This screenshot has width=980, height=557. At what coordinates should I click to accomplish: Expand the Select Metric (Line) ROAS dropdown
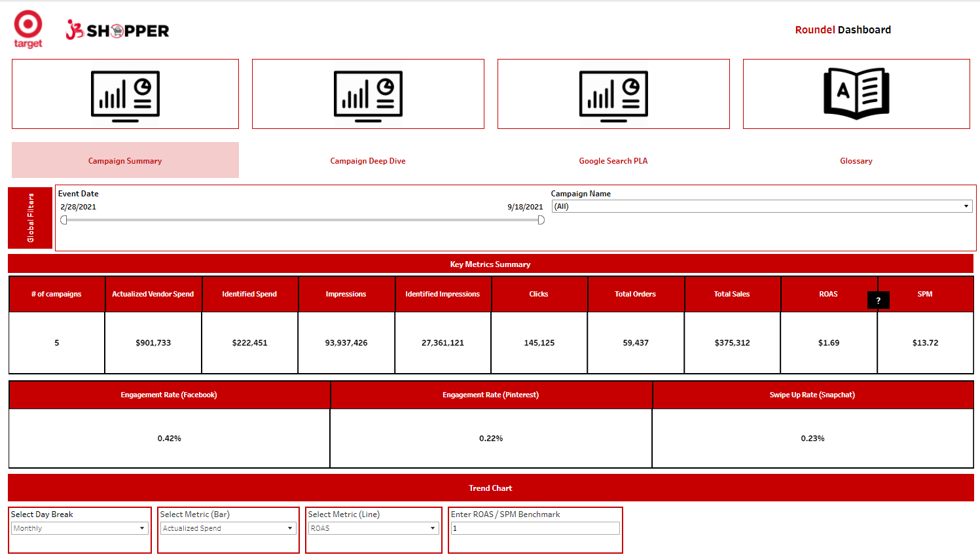point(373,528)
